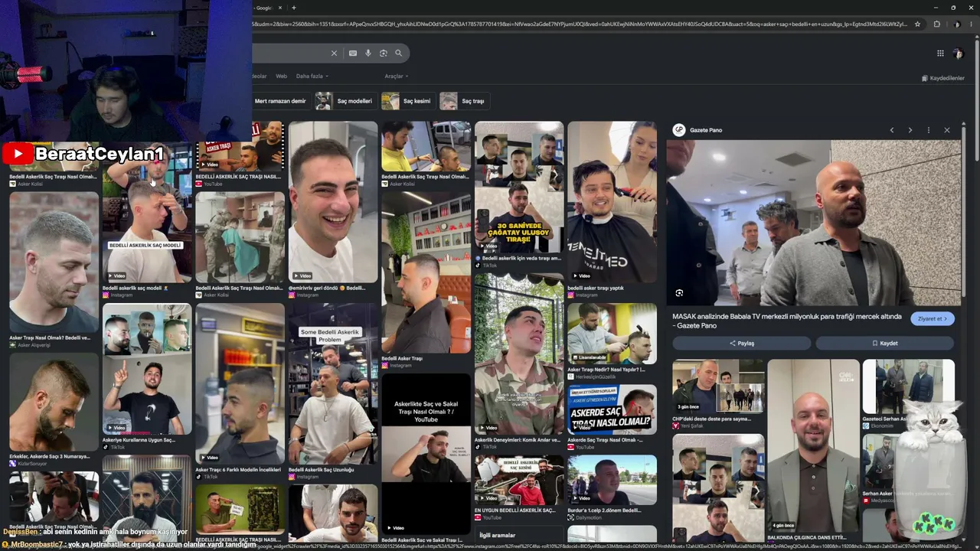The image size is (980, 551).
Task: Open the Asker Traşı 6 Farklı Modelin thumbnail
Action: [240, 383]
